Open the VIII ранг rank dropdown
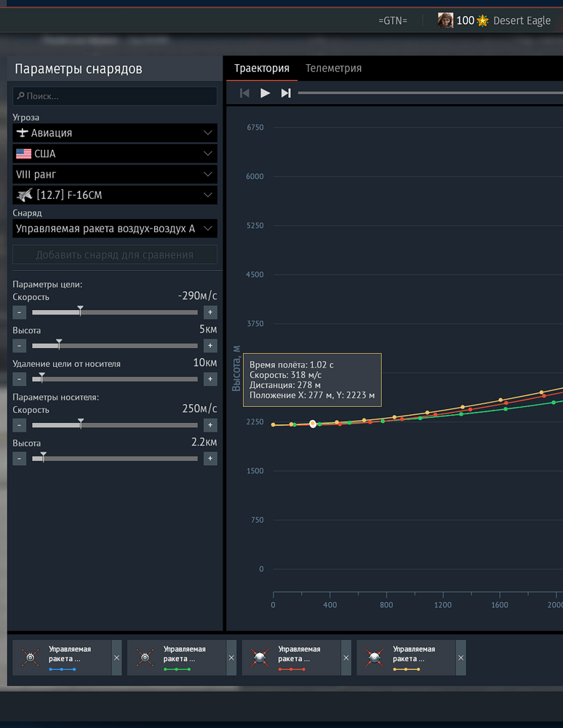 (114, 175)
